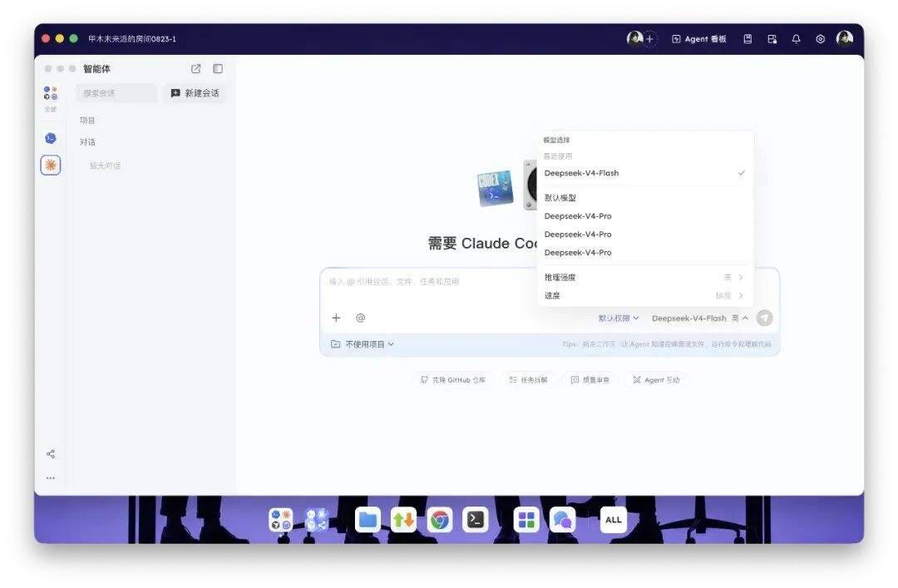Open the blue folder files app in dock
Viewport: 898px width, 588px height.
368,520
